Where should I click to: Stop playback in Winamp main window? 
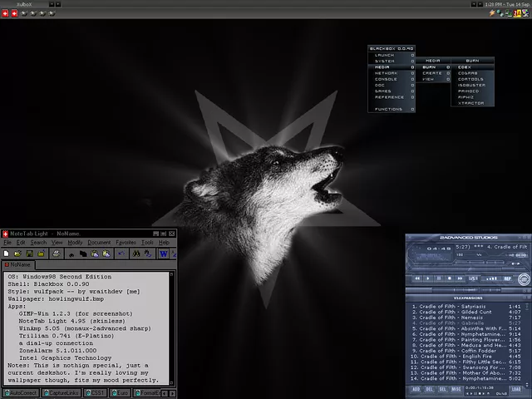449,278
